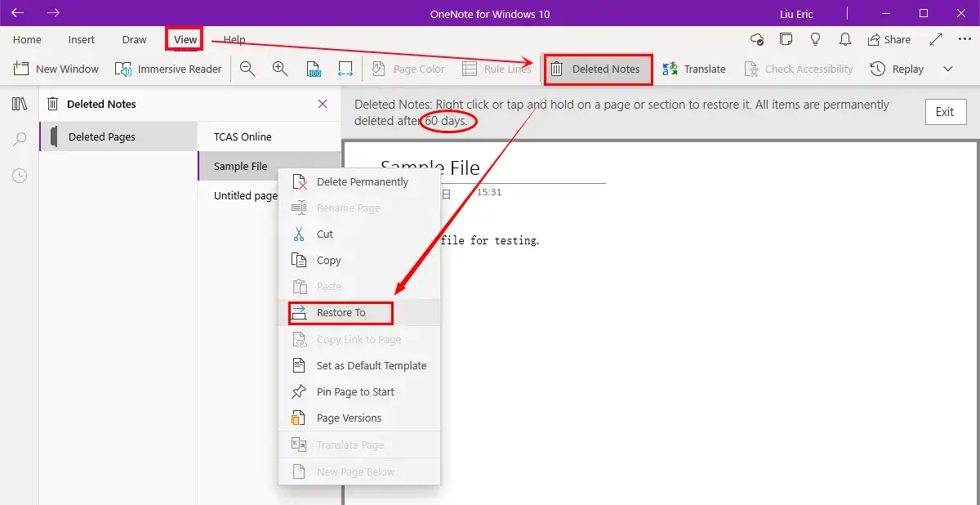This screenshot has height=505, width=980.
Task: Switch to the Draw tab
Action: click(x=135, y=39)
